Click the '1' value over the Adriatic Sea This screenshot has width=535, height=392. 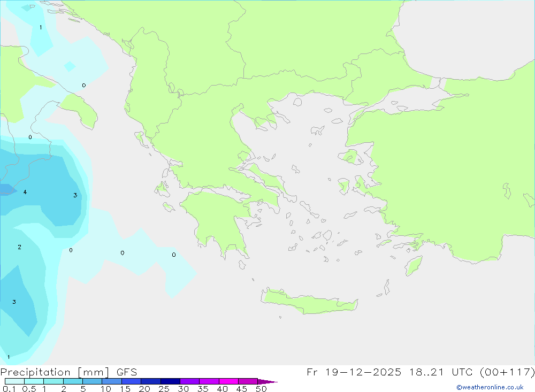tap(41, 27)
